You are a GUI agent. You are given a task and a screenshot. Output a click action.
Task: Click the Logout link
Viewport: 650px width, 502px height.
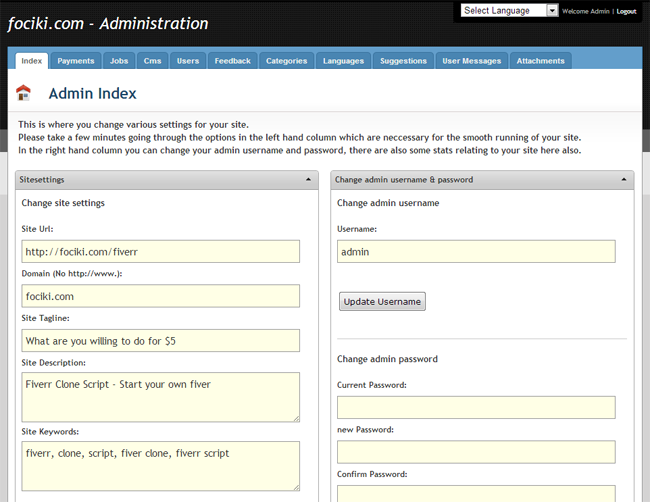pos(626,12)
